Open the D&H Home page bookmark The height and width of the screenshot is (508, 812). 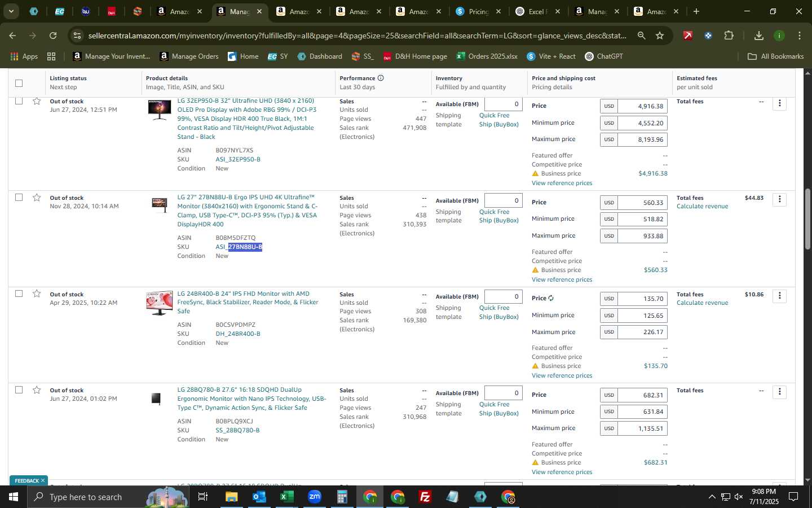[x=415, y=56]
